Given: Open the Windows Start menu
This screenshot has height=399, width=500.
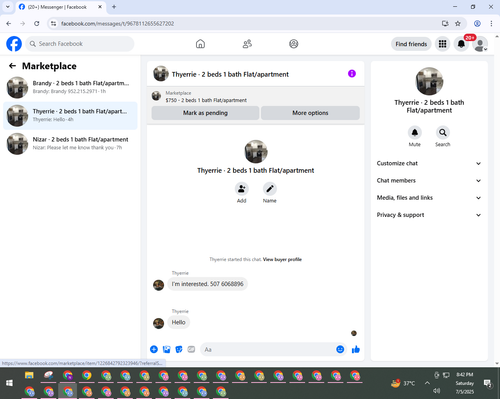Looking at the screenshot, I should [9, 383].
